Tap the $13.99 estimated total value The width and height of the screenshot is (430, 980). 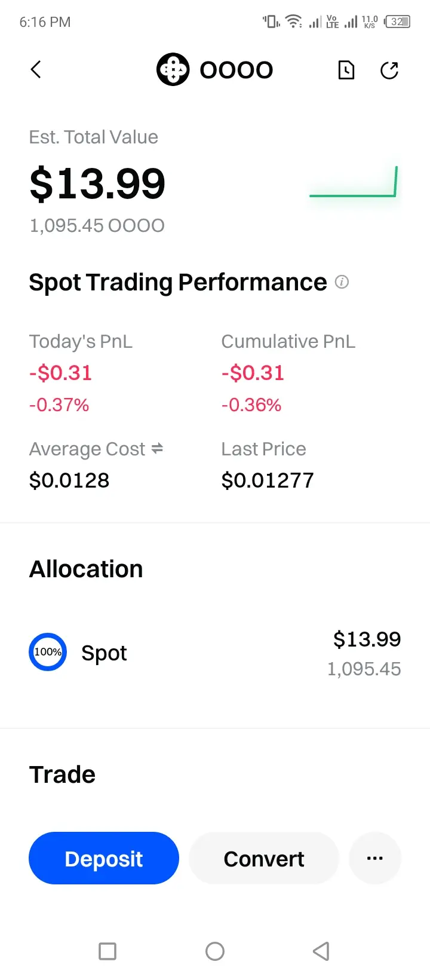(x=97, y=183)
